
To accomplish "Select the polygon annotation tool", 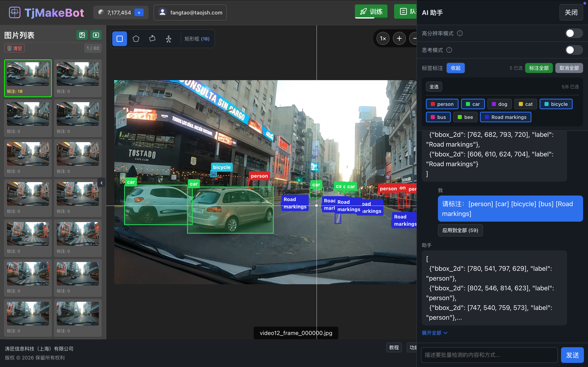I will click(x=136, y=39).
